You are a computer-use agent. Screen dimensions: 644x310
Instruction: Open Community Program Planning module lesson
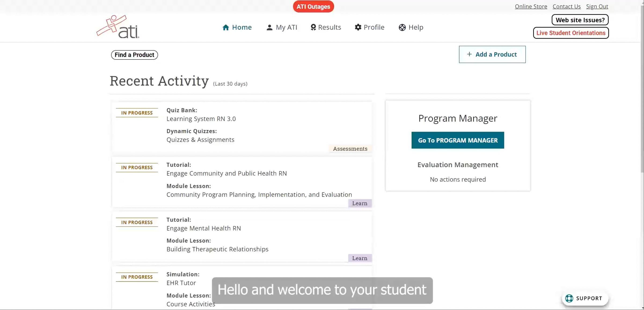(259, 195)
